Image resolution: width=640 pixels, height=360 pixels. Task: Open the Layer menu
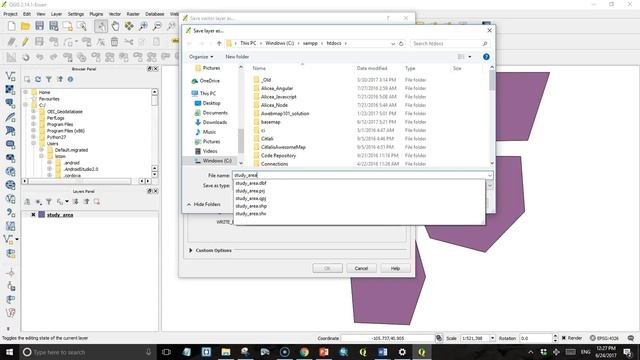56,14
